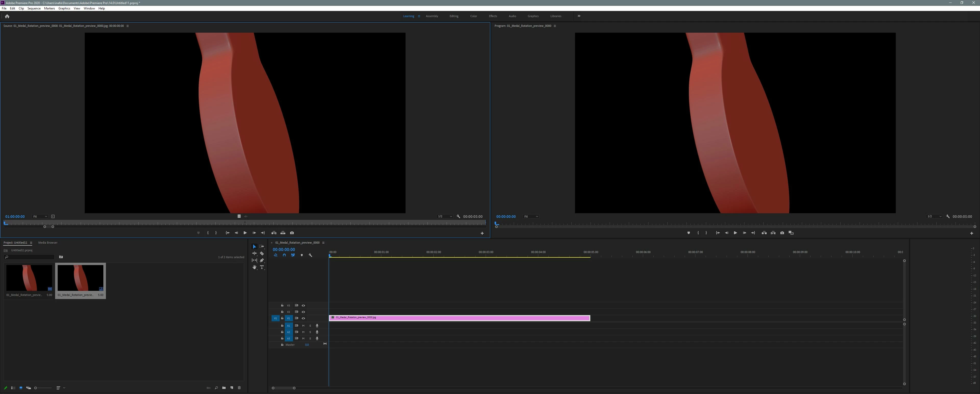Click New Bin folder icon in Project panel
The image size is (980, 394).
[224, 388]
